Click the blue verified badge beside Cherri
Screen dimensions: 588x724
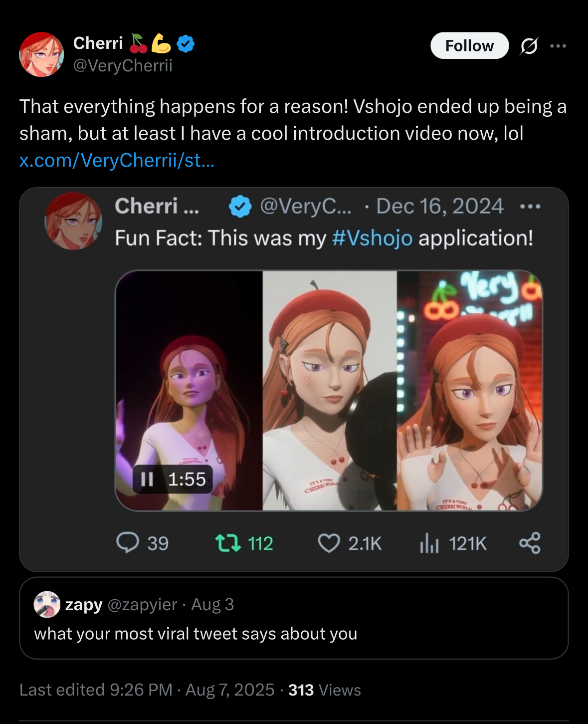(186, 44)
